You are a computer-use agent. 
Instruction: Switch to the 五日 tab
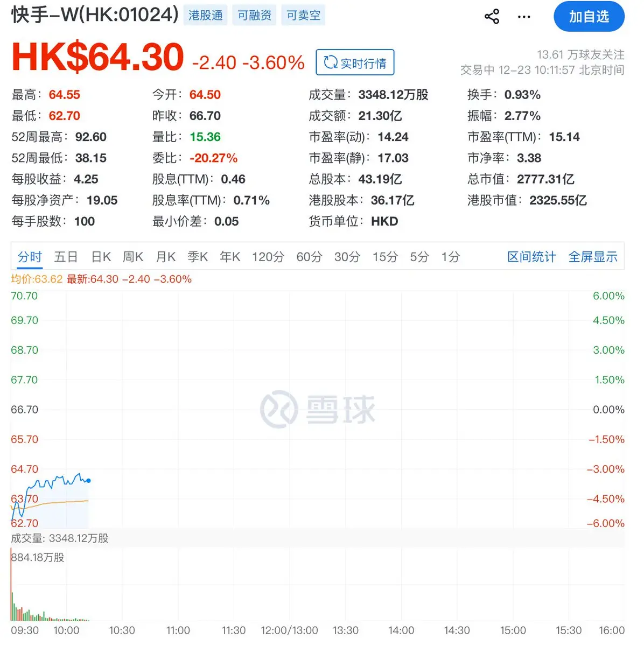pos(66,257)
